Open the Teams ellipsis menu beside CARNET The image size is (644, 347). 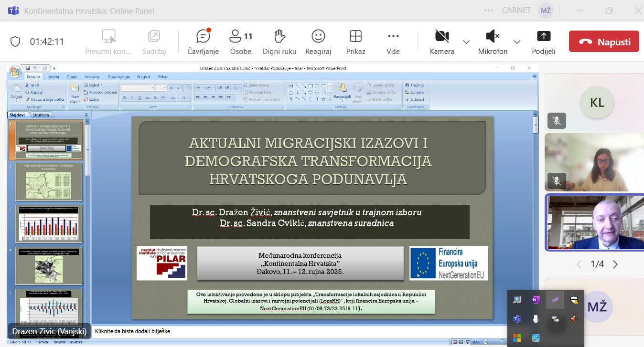click(x=488, y=11)
